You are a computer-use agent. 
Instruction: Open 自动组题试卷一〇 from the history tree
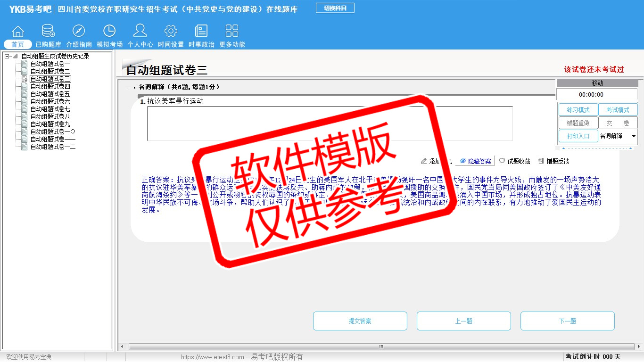coord(53,132)
